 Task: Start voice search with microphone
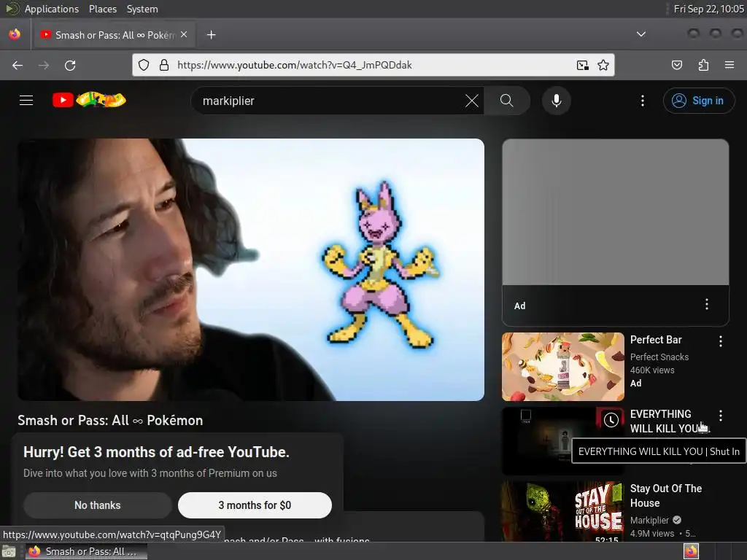click(556, 101)
